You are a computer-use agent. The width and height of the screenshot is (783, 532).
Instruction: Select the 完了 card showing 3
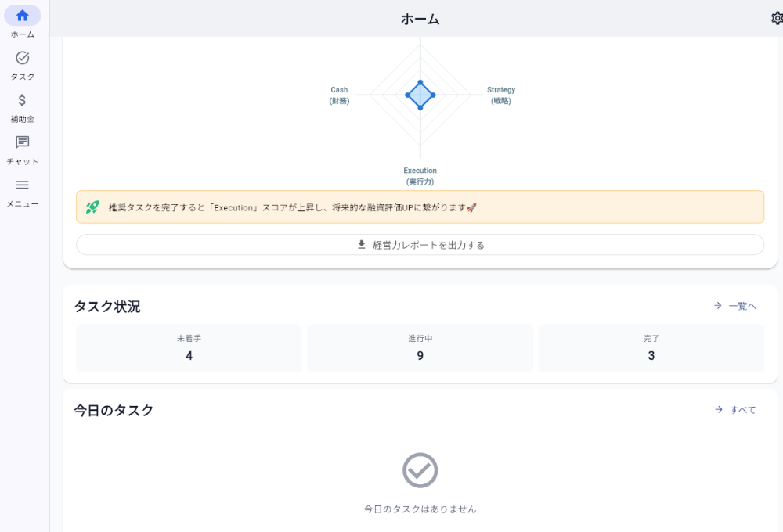coord(651,348)
